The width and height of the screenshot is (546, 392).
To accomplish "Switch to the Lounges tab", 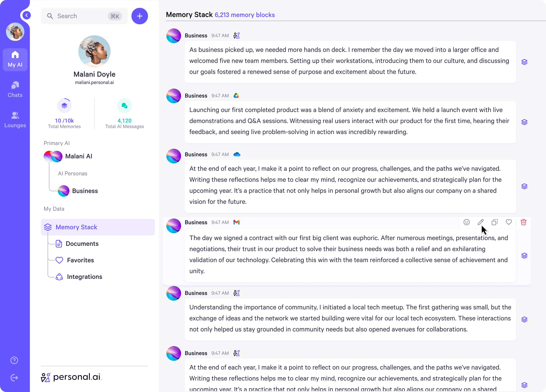I will click(x=15, y=120).
